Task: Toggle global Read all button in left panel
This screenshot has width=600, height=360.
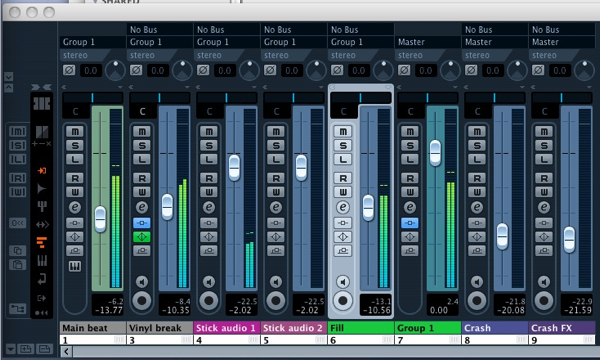Action: 18,178
